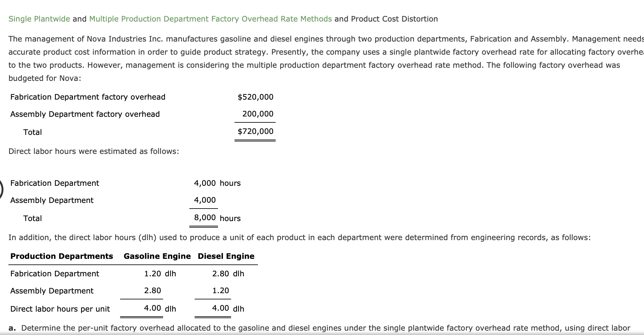Click the horizontal scrollbar at the bottom
This screenshot has height=335, width=644.
(321, 334)
